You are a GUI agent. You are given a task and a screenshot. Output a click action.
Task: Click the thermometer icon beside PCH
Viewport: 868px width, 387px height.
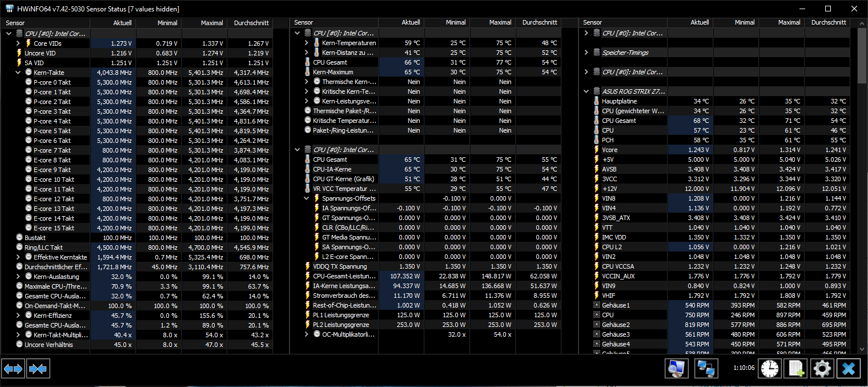[597, 141]
